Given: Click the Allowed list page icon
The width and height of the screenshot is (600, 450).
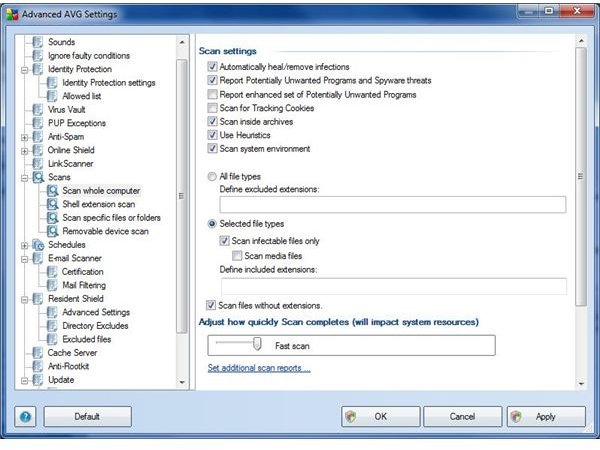Looking at the screenshot, I should (x=52, y=96).
